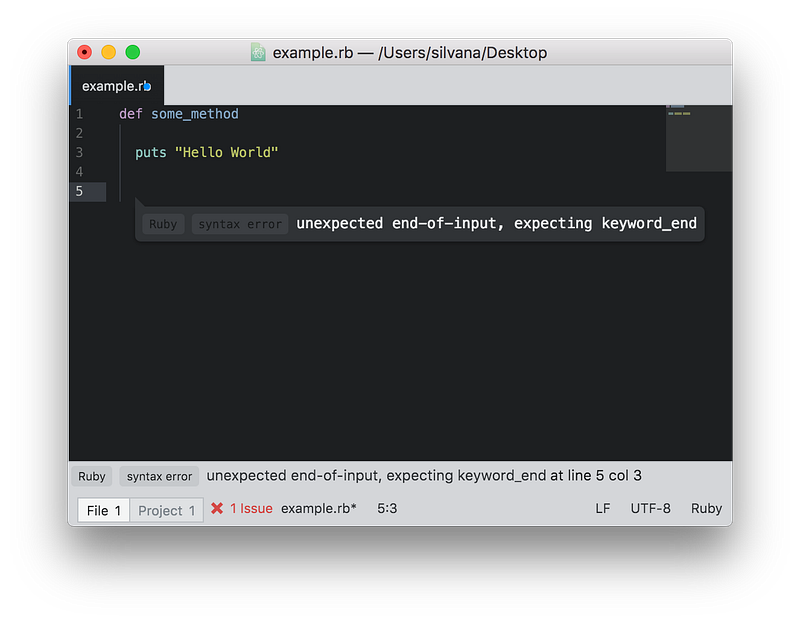Click the red X issue icon

point(217,508)
